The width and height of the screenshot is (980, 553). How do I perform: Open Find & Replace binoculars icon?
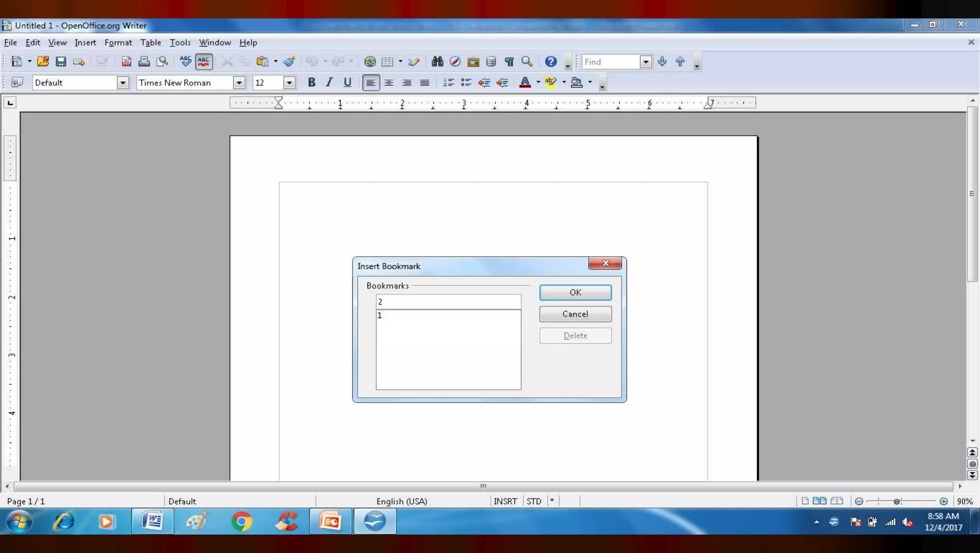pos(437,62)
